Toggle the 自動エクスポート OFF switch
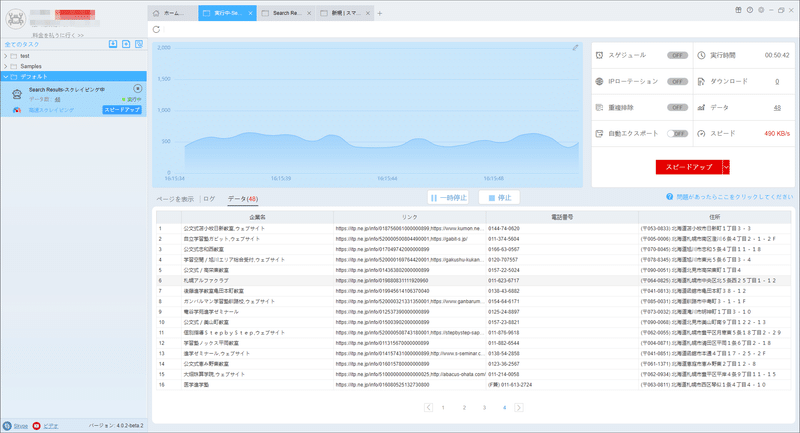Viewport: 800px width, 433px height. tap(677, 134)
